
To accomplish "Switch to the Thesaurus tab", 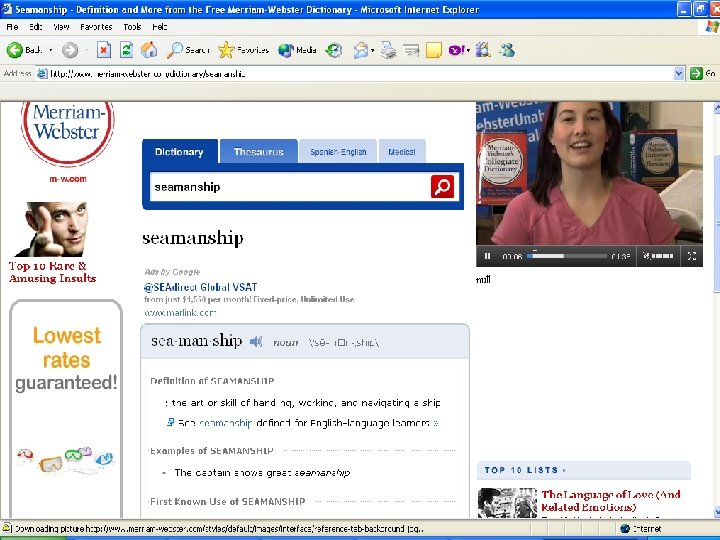I will [x=259, y=152].
